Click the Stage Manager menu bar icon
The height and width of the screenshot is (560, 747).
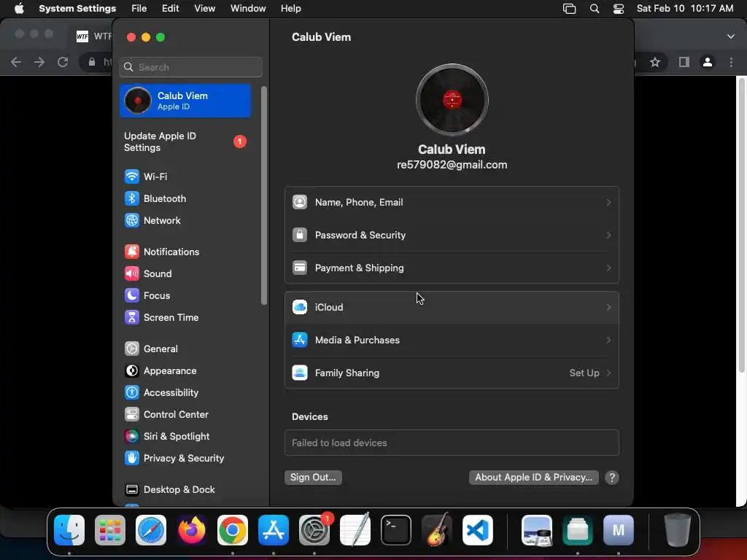click(569, 9)
